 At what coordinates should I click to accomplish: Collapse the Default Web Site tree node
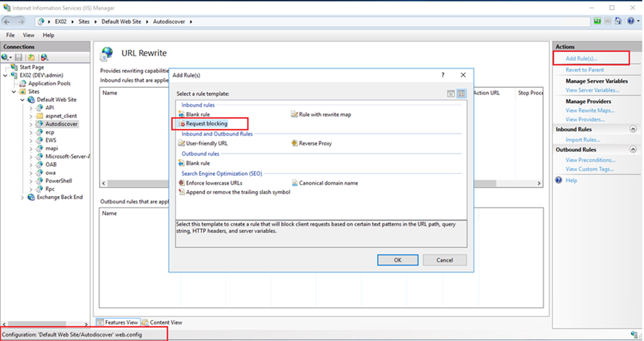23,99
